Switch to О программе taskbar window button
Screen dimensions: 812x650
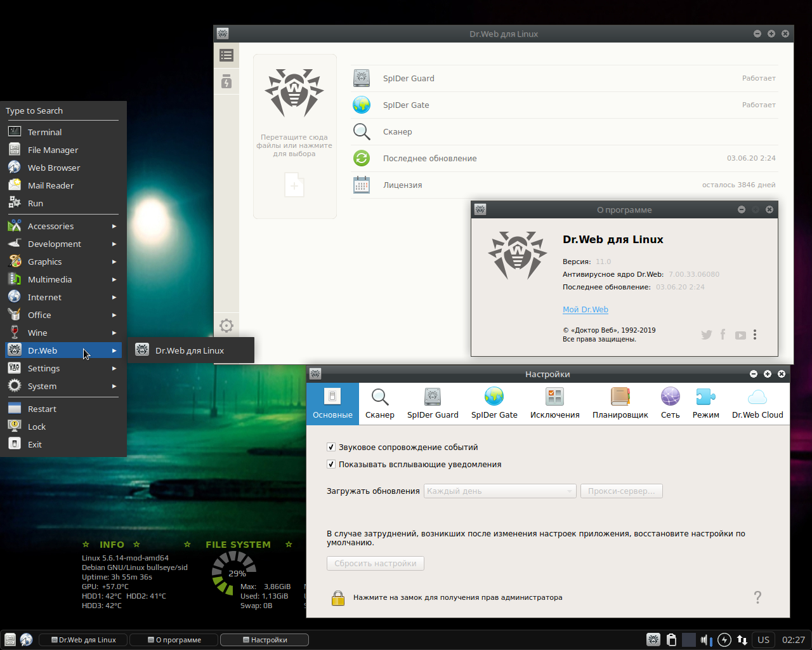click(174, 640)
